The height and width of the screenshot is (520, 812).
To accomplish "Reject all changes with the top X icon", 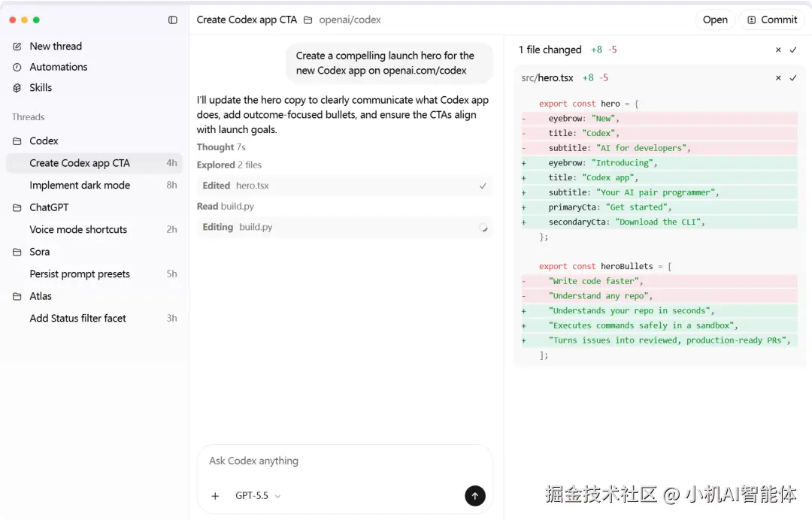I will click(778, 50).
